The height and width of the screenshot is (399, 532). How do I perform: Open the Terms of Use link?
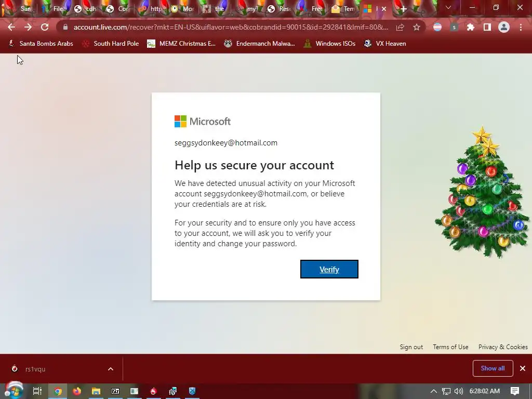pyautogui.click(x=450, y=347)
